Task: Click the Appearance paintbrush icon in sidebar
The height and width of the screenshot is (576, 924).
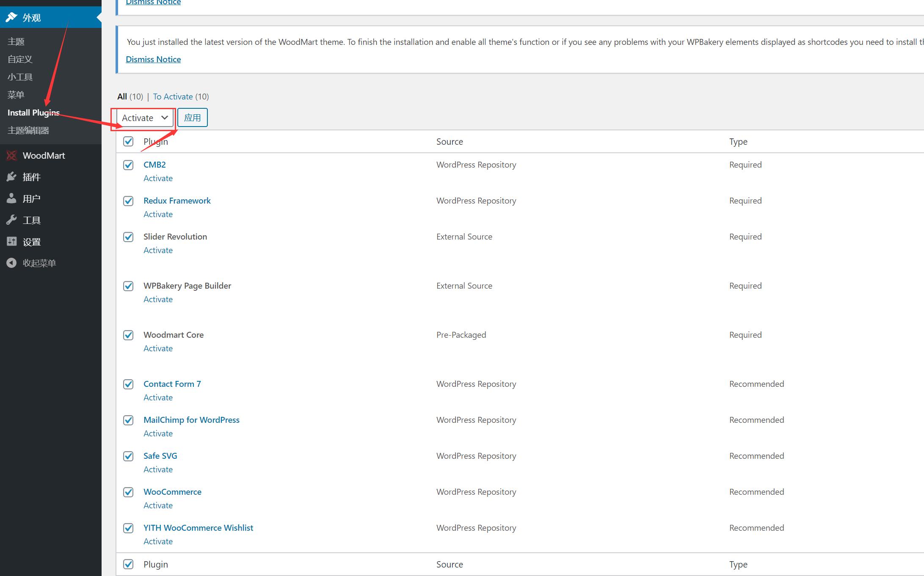Action: [11, 17]
